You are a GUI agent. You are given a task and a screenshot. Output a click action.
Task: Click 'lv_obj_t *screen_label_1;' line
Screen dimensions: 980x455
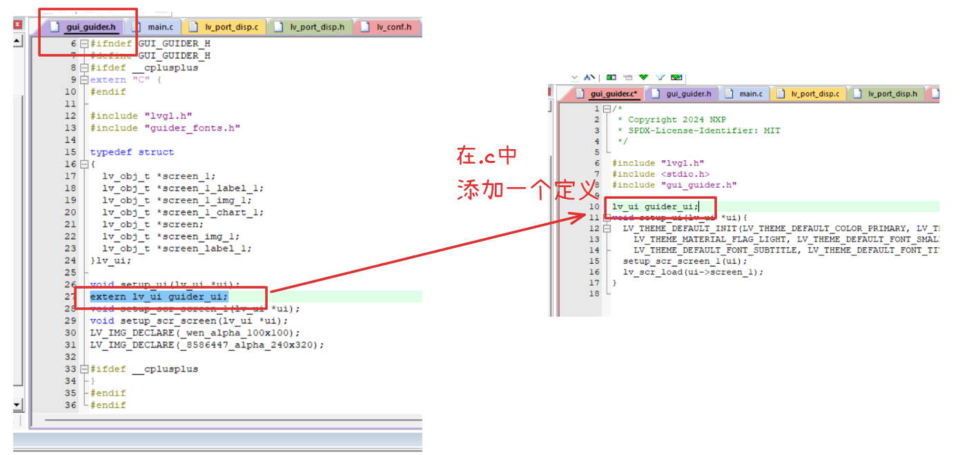click(x=177, y=249)
